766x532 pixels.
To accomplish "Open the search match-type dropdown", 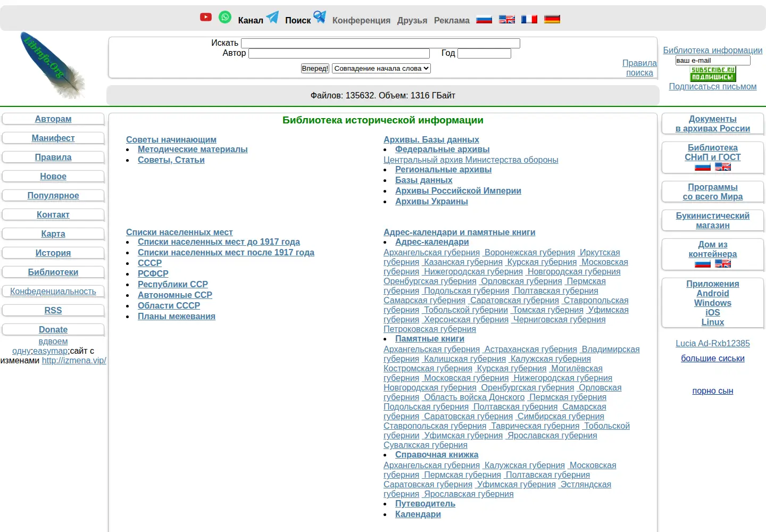I will pyautogui.click(x=381, y=68).
